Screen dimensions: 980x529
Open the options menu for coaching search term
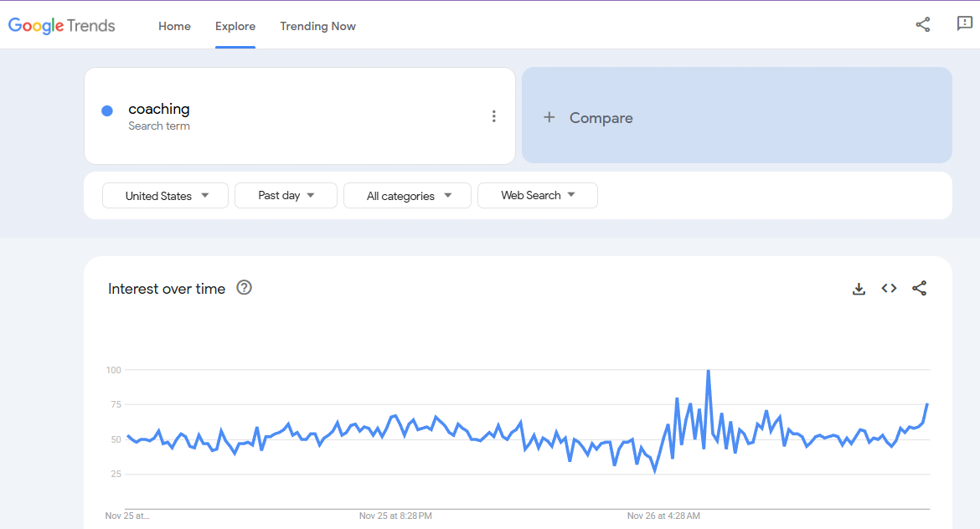(494, 116)
